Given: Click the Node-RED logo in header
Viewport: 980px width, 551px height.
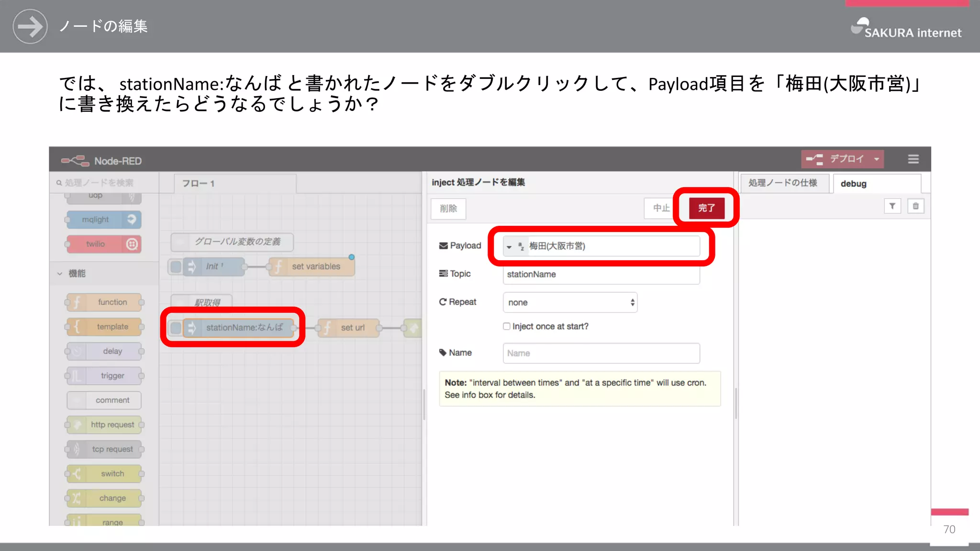Looking at the screenshot, I should click(x=101, y=161).
